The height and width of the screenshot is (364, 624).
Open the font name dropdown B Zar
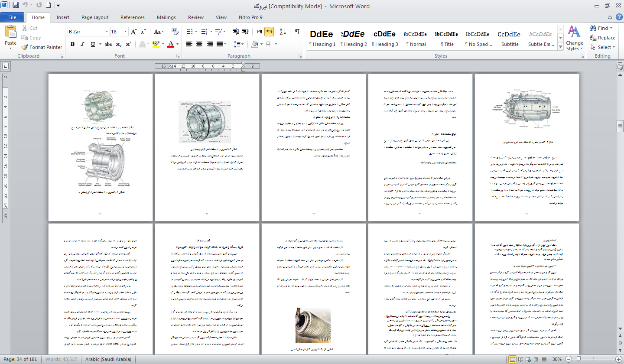click(107, 32)
